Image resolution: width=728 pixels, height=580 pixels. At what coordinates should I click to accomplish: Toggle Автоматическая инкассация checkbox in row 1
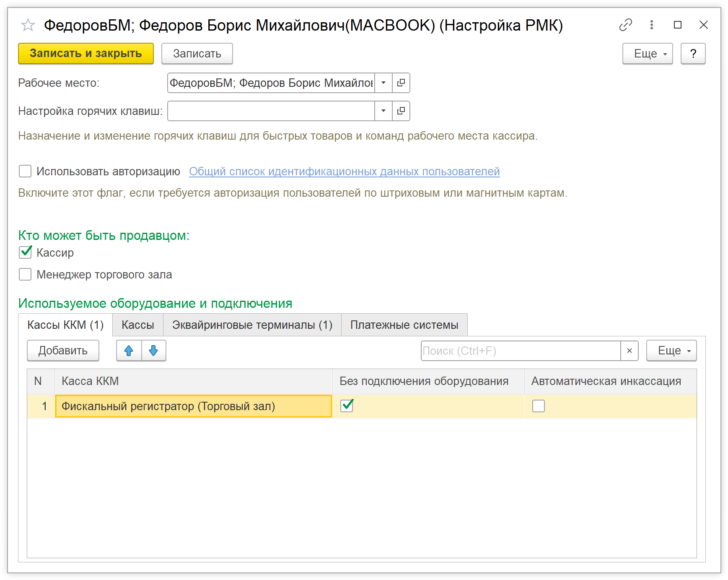click(x=538, y=406)
